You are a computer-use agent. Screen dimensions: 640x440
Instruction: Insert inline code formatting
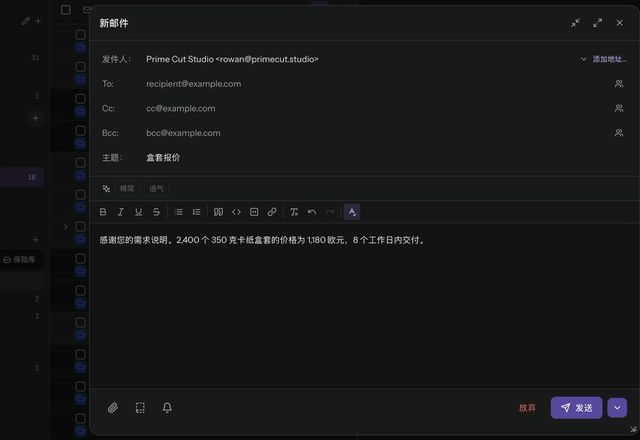tap(236, 212)
